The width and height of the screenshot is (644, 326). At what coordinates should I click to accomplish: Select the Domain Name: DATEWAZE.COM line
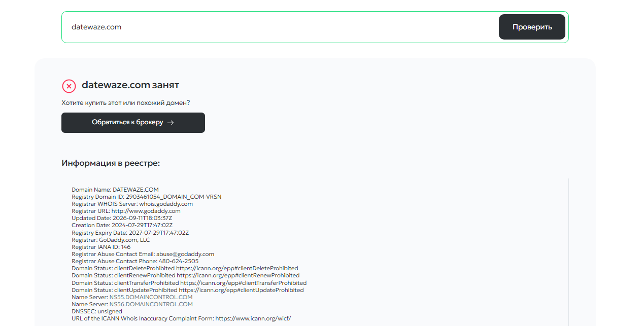pos(115,190)
